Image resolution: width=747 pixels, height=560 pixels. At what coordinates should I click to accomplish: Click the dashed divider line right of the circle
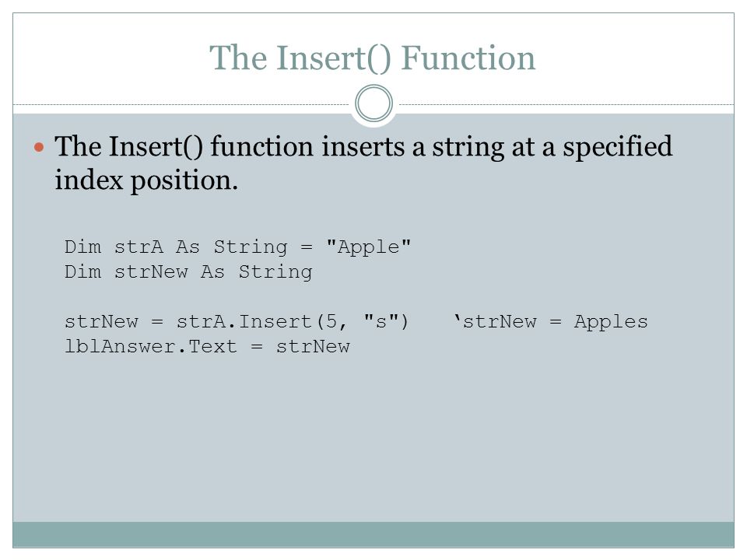pos(566,104)
